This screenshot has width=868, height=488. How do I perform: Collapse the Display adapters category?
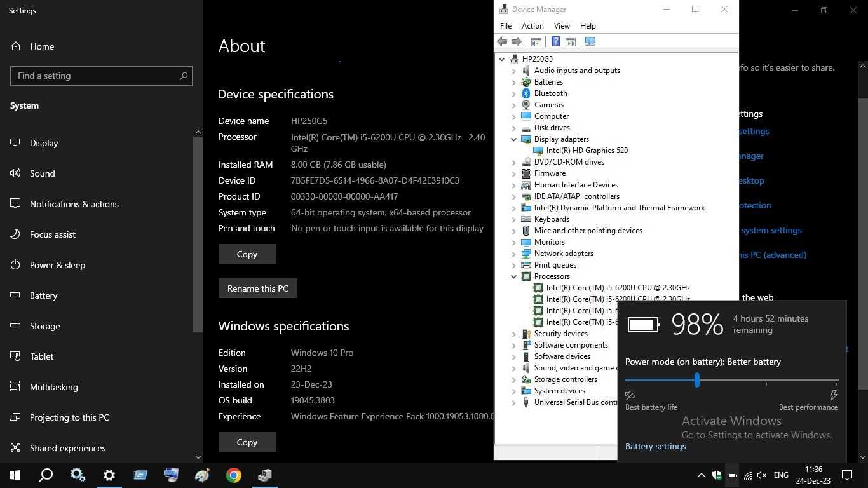coord(513,139)
